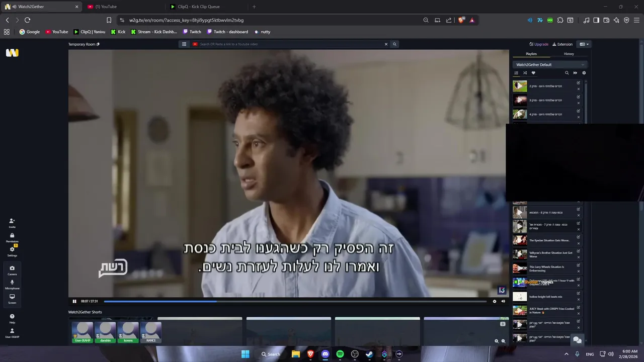
Task: Turn on the Camera in the left sidebar
Action: [x=12, y=270]
